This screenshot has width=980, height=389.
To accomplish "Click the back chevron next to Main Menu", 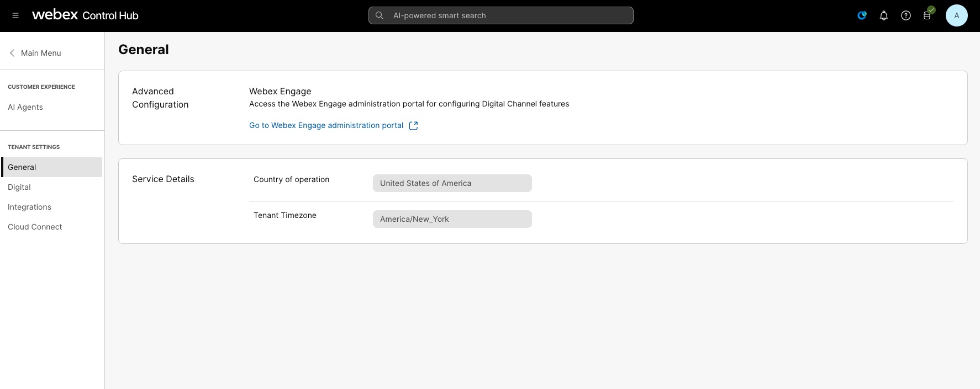I will coord(12,53).
